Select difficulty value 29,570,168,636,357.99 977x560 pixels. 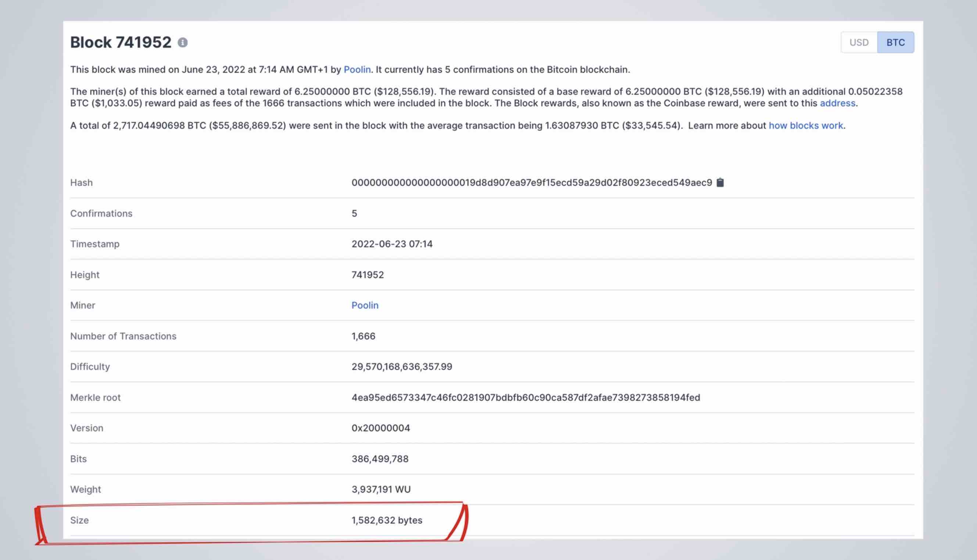click(x=402, y=367)
